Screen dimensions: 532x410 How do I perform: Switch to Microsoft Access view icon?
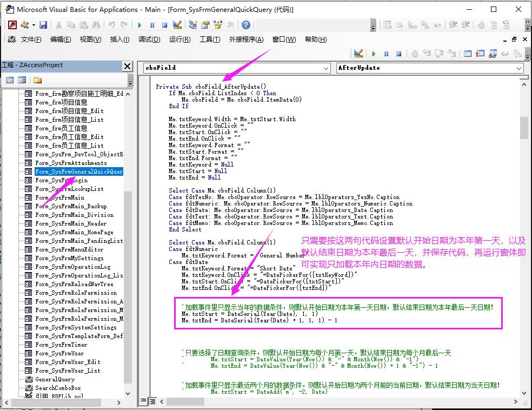click(x=12, y=25)
